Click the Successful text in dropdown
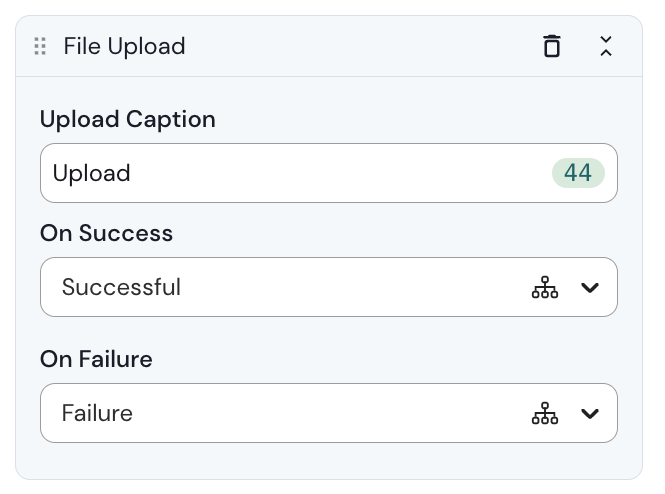Viewport: 665px width, 494px height. (121, 288)
